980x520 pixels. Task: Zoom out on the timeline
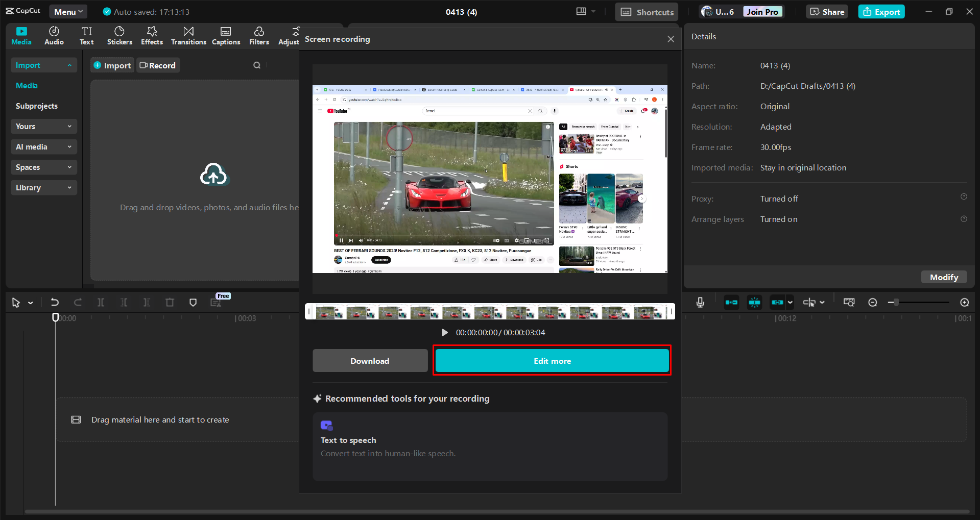(873, 302)
